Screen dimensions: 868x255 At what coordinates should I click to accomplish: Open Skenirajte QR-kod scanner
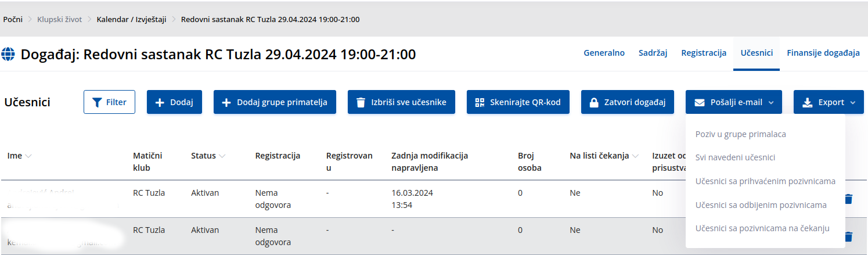[518, 102]
